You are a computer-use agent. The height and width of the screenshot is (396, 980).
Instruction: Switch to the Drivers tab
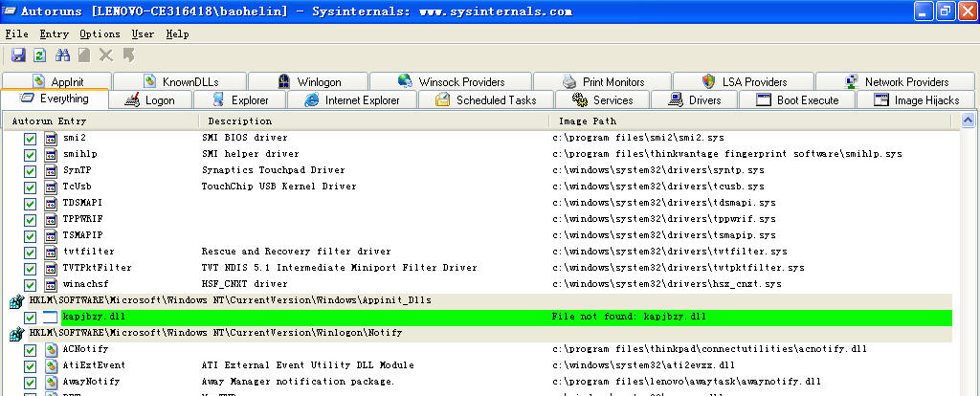pos(695,99)
